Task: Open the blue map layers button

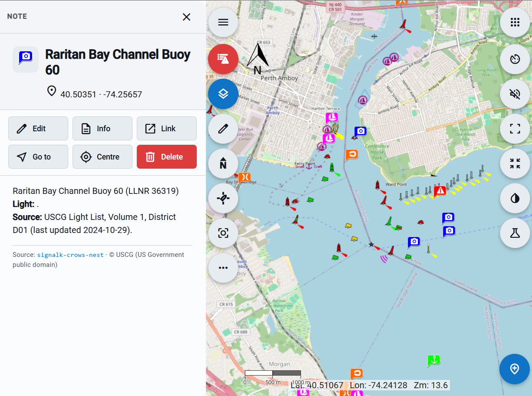Action: click(223, 94)
